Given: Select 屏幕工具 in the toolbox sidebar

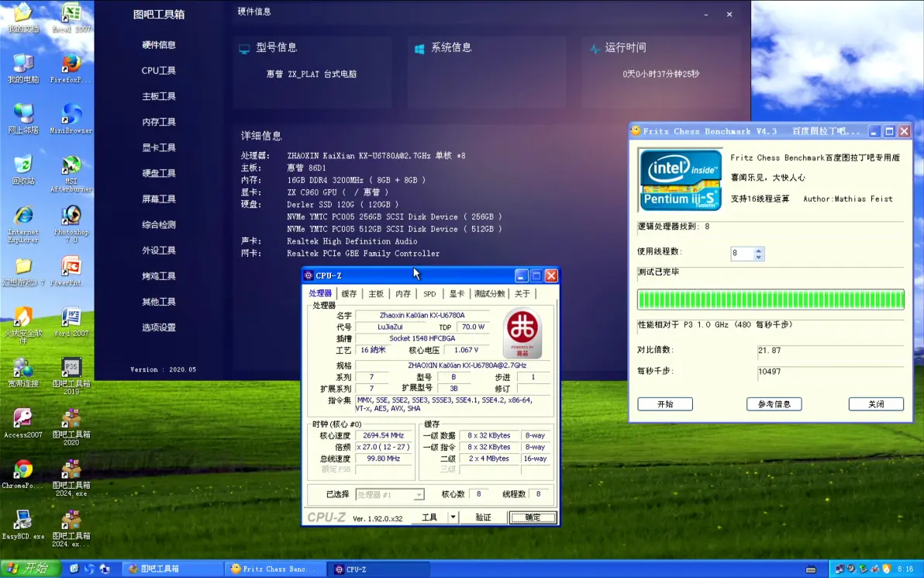Looking at the screenshot, I should pos(158,199).
